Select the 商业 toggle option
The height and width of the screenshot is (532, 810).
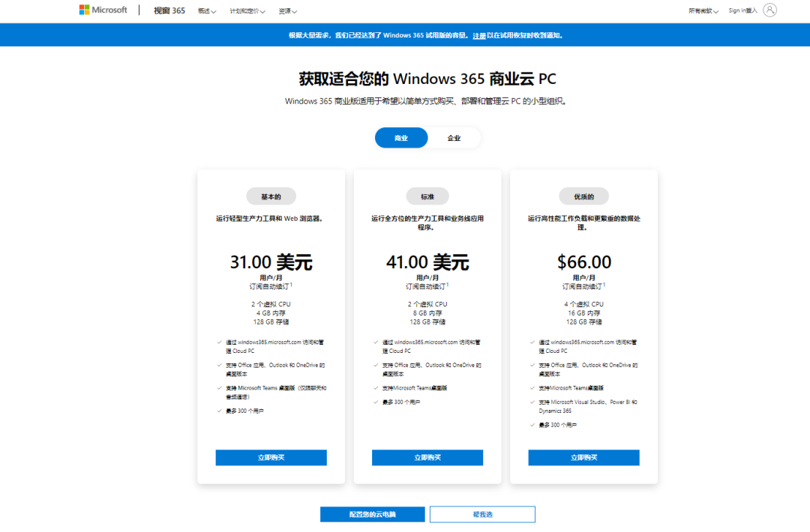coord(401,137)
